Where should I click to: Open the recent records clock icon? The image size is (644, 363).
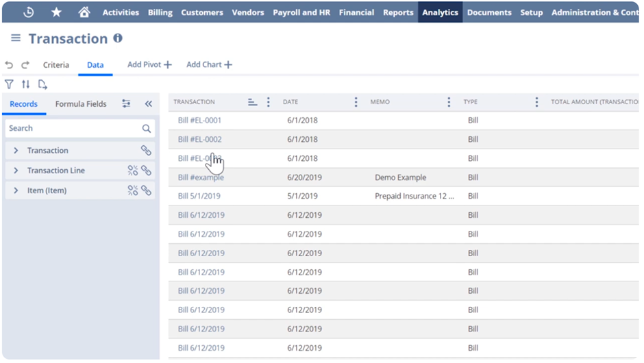28,12
